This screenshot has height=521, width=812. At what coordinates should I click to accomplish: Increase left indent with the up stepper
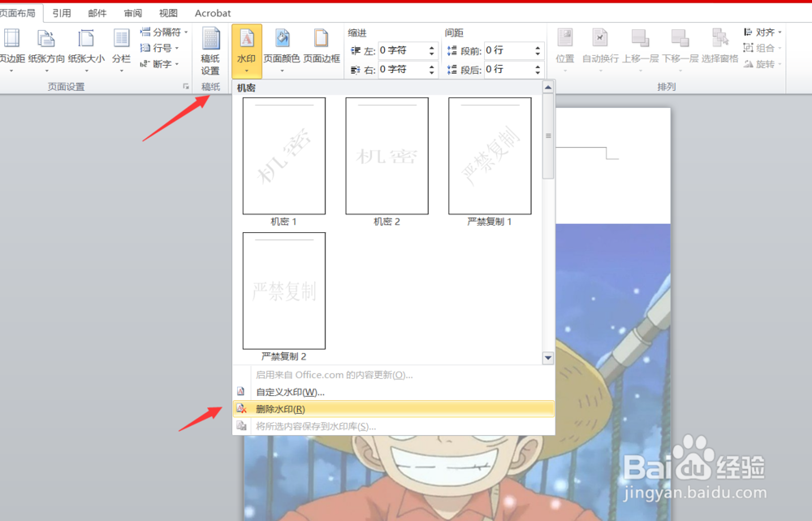click(x=432, y=48)
